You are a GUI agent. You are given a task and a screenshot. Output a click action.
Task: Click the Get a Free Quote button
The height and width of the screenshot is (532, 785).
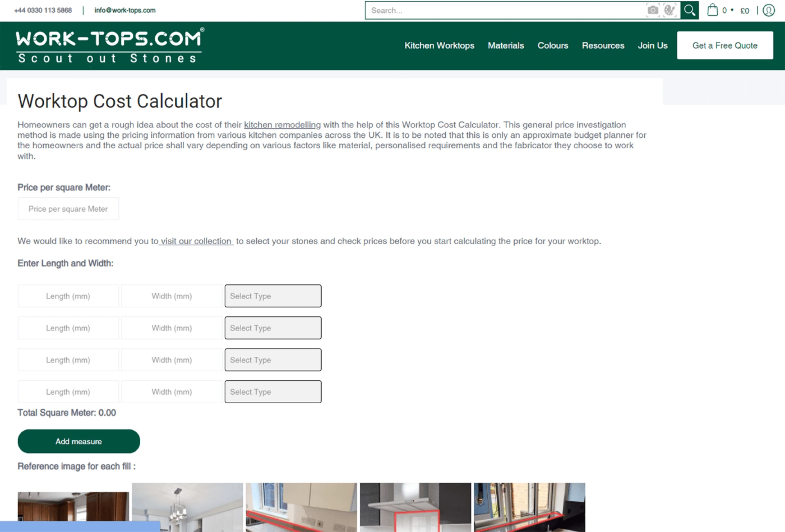pyautogui.click(x=724, y=45)
